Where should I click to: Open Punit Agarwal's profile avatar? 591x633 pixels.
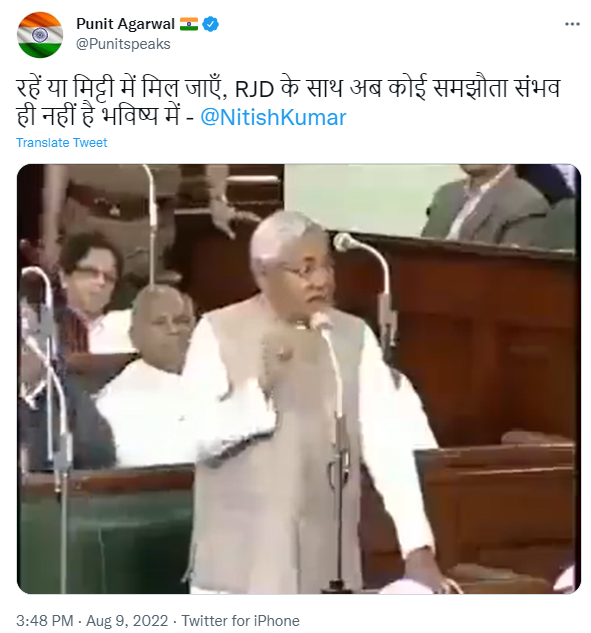tap(40, 35)
